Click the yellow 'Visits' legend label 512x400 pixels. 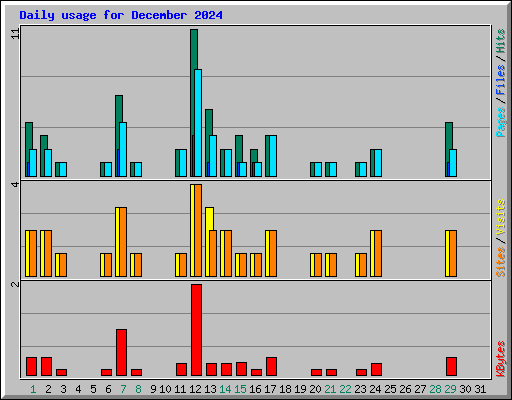(501, 217)
